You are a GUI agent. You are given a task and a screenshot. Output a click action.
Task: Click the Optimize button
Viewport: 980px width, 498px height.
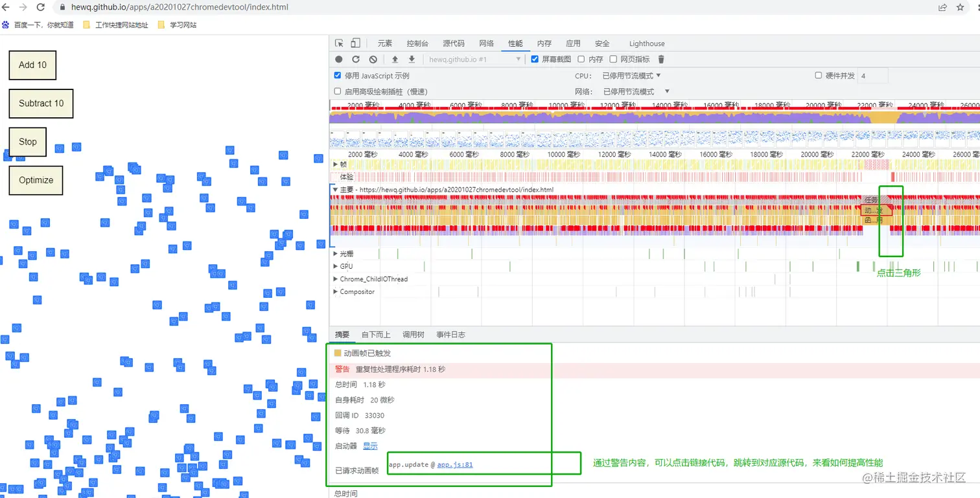(x=36, y=180)
